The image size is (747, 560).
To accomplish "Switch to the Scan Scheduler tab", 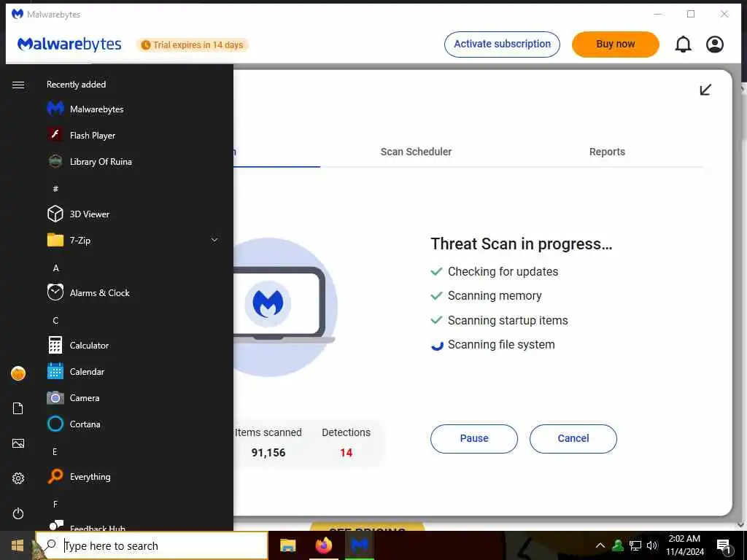I will (416, 152).
